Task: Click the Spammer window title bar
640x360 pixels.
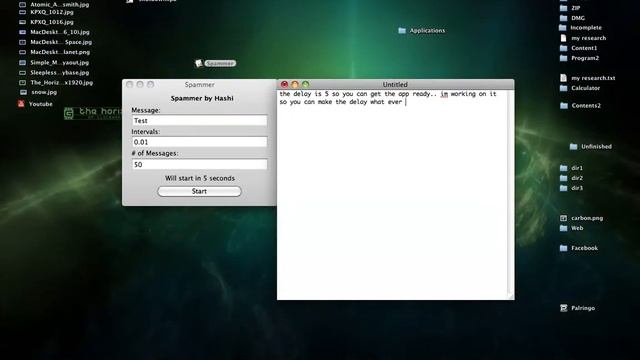Action: (199, 84)
